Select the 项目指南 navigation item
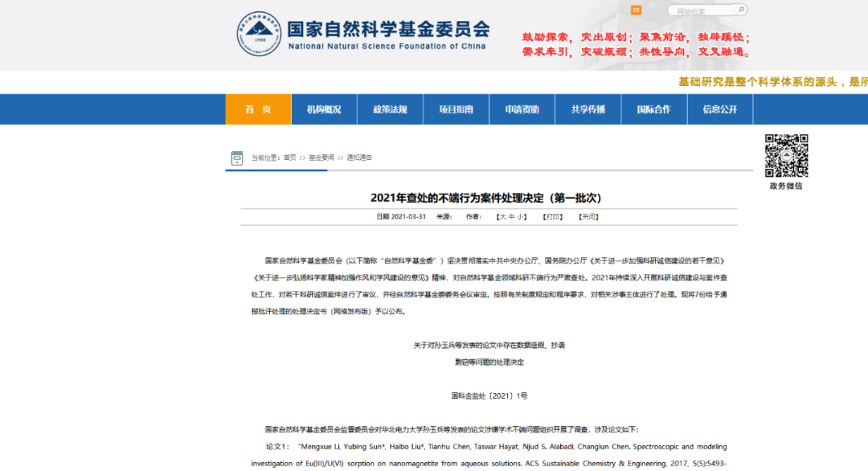 tap(456, 109)
